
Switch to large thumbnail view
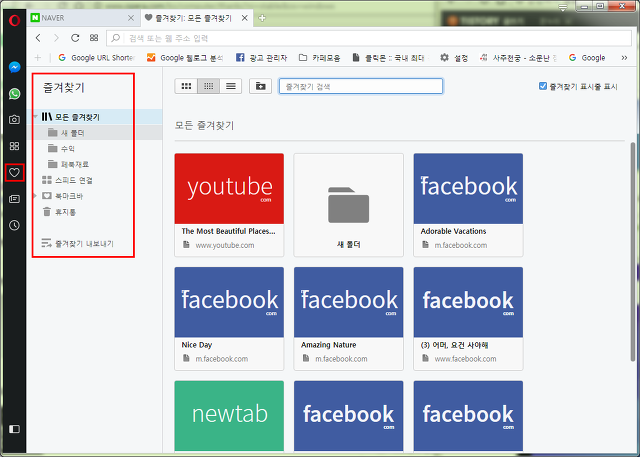click(186, 86)
